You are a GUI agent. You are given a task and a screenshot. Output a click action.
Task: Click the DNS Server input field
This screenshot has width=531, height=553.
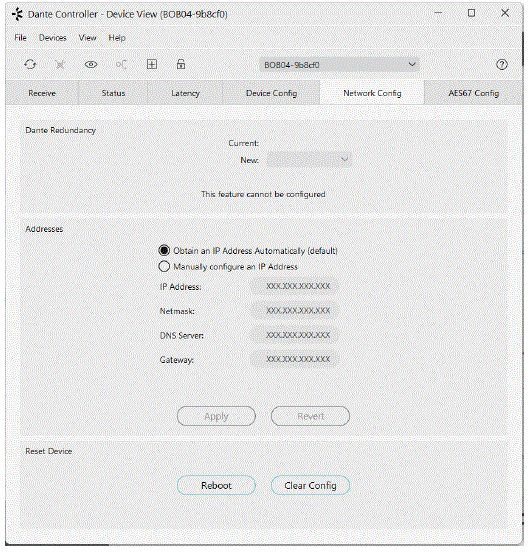click(x=295, y=335)
